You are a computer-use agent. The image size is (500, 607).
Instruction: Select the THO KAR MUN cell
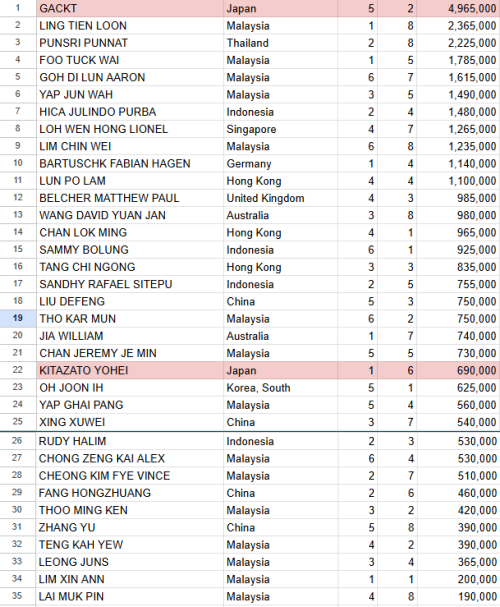tap(130, 319)
